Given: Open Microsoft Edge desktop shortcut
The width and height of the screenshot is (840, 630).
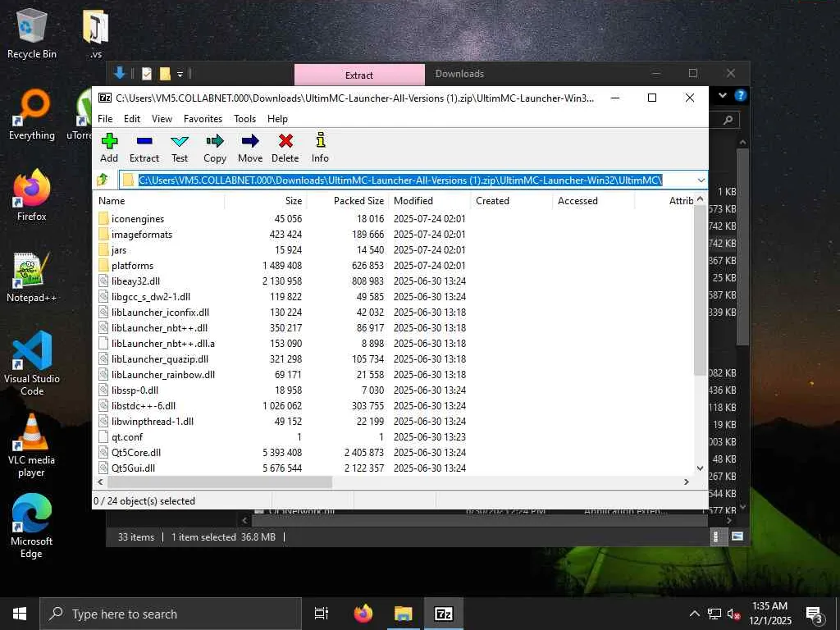Looking at the screenshot, I should (x=32, y=527).
